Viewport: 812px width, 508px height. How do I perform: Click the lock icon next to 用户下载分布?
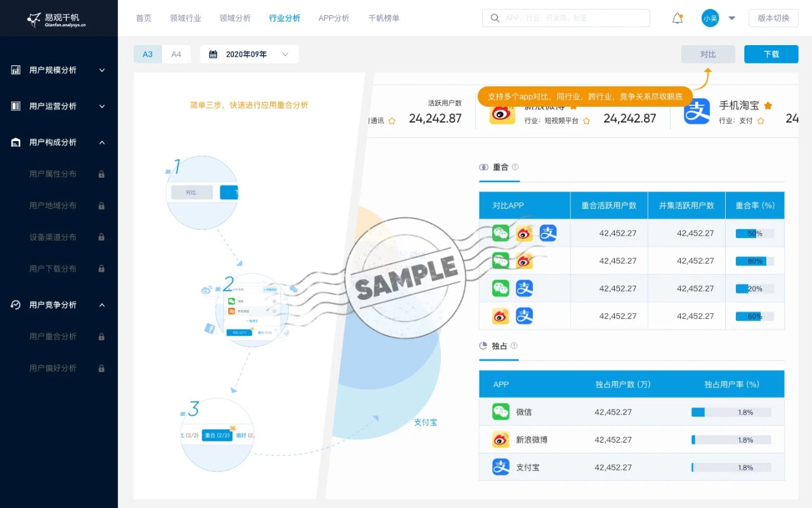click(101, 269)
